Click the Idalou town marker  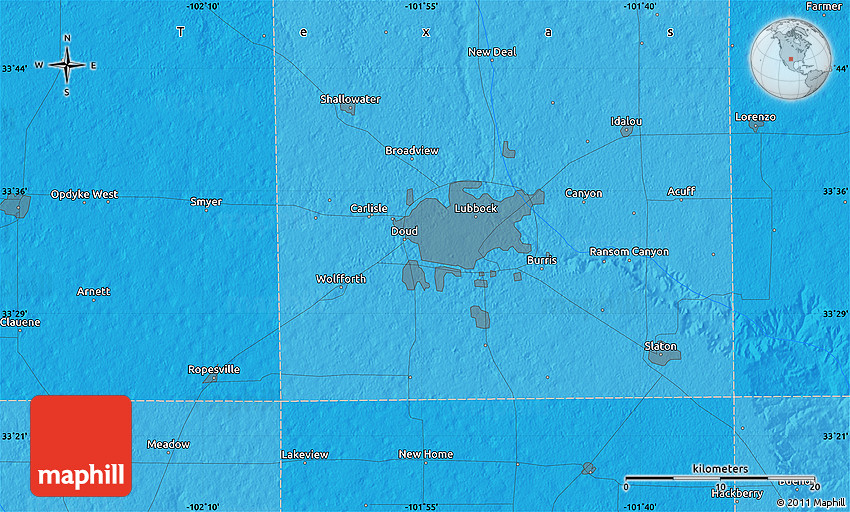[x=626, y=131]
